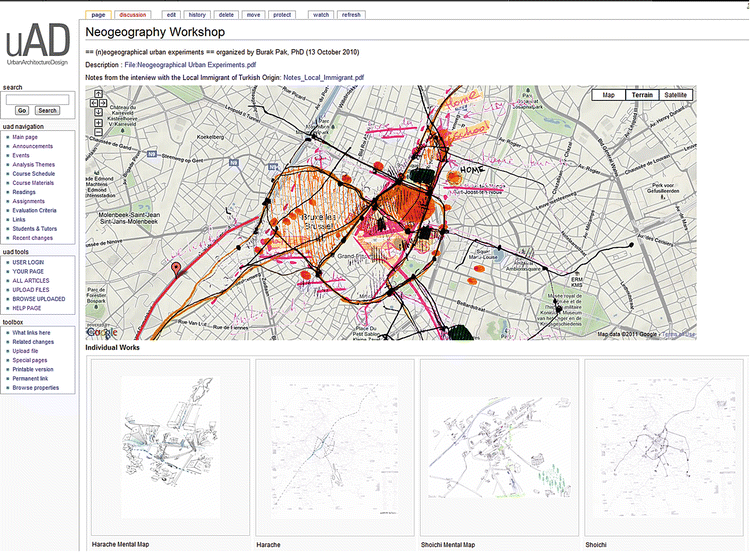Viewport: 750px width, 552px height.
Task: Open Recent changes link
Action: coord(33,238)
